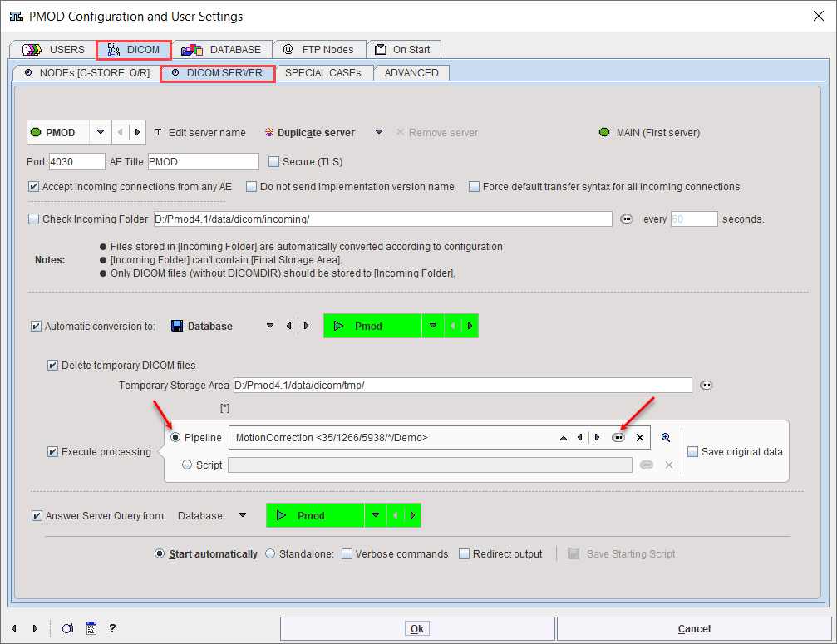Screen dimensions: 837x644
Task: Click the incoming folder path field
Action: point(382,219)
